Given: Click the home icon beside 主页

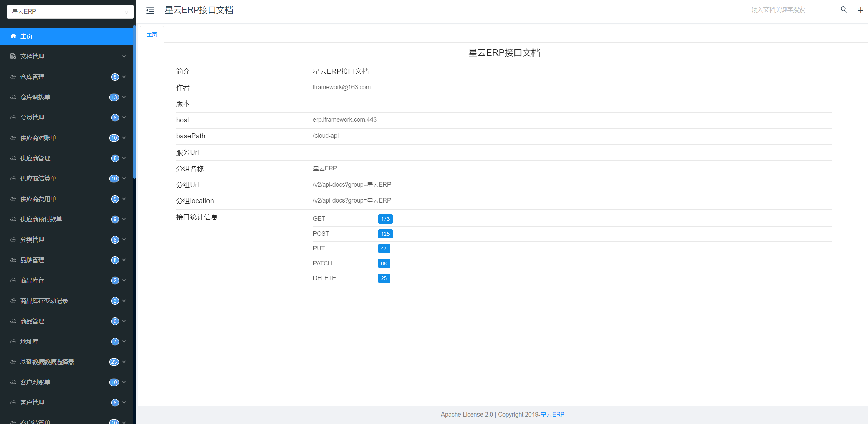Looking at the screenshot, I should [x=13, y=36].
